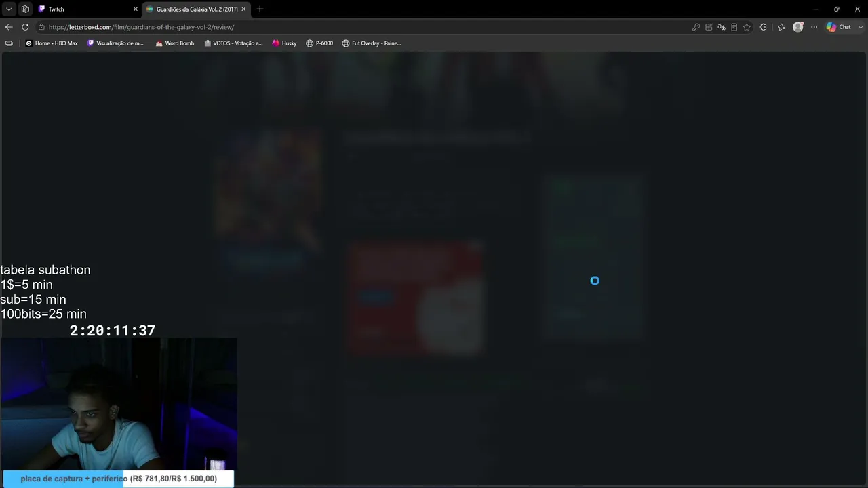Open the Visualização de m... Twitch bookmark
This screenshot has width=868, height=488.
(x=115, y=43)
